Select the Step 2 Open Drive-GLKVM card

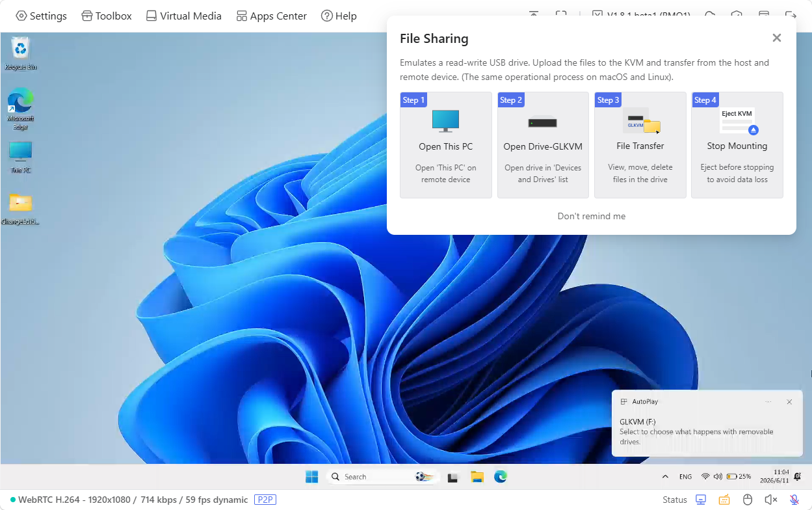tap(543, 145)
